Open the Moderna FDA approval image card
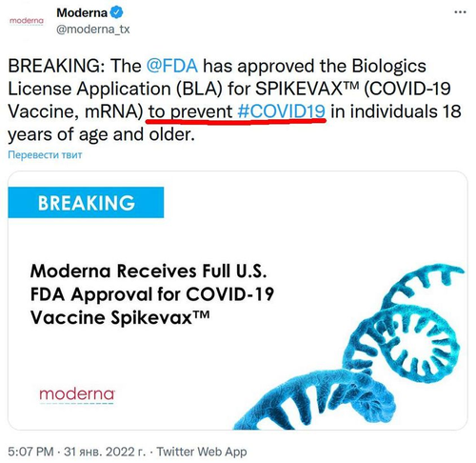This screenshot has width=476, height=463. pyautogui.click(x=238, y=300)
